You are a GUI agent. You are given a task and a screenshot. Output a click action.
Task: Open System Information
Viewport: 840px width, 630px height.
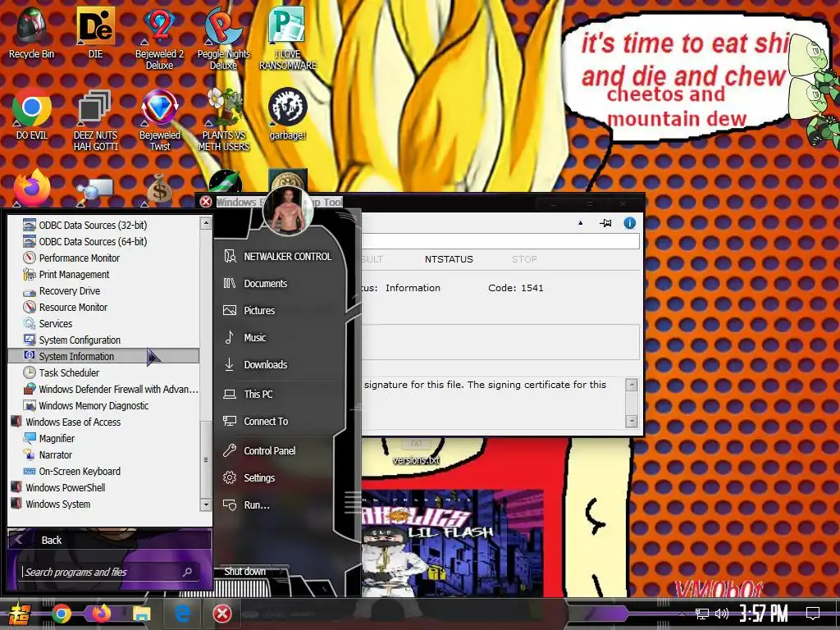pyautogui.click(x=103, y=356)
